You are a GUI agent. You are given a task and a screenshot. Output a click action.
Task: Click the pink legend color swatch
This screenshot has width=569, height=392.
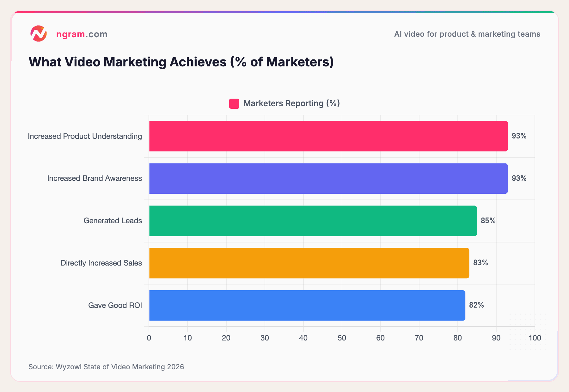[234, 103]
